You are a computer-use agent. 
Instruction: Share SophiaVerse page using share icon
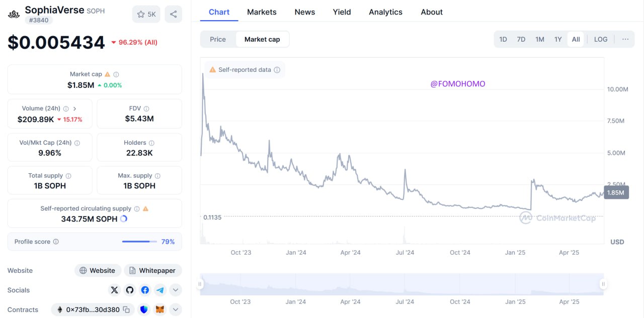(173, 14)
